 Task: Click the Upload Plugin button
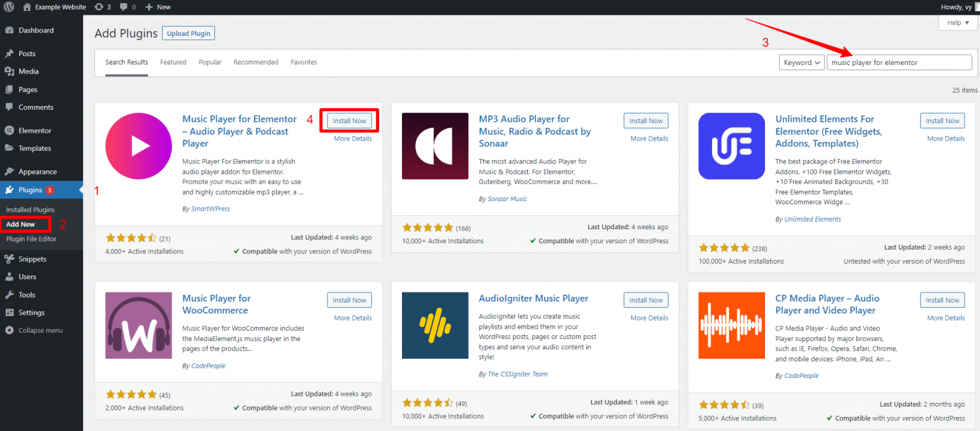pos(188,33)
